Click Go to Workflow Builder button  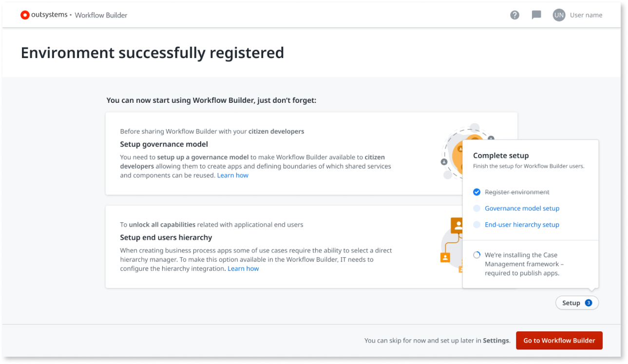pos(559,340)
